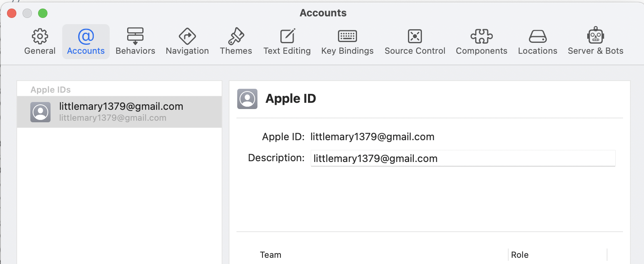The image size is (644, 264).
Task: Click the account avatar icon in sidebar
Action: tap(40, 112)
